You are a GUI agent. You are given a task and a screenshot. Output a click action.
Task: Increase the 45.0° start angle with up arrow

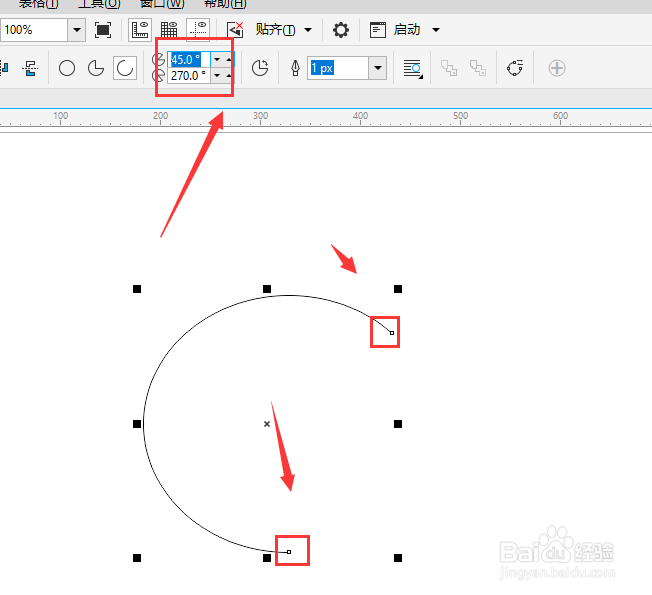[229, 59]
